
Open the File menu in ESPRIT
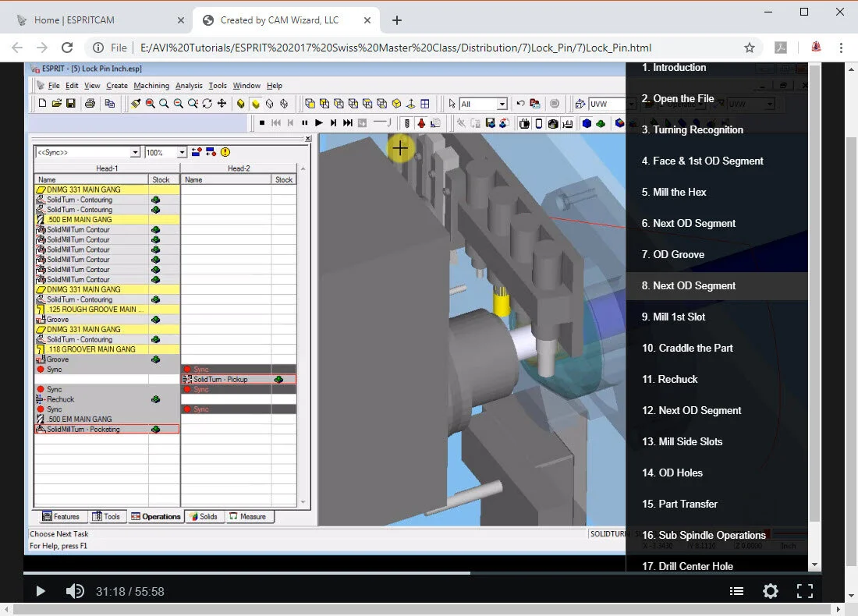[x=54, y=85]
